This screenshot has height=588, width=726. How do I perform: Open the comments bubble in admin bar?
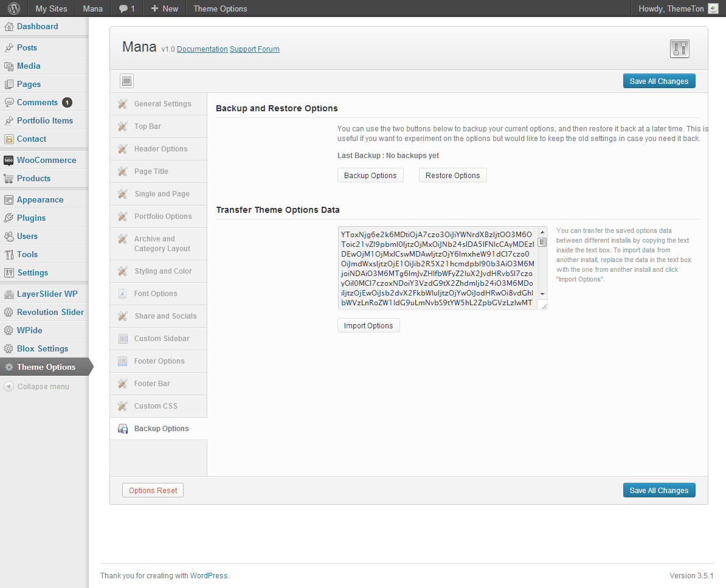point(126,9)
